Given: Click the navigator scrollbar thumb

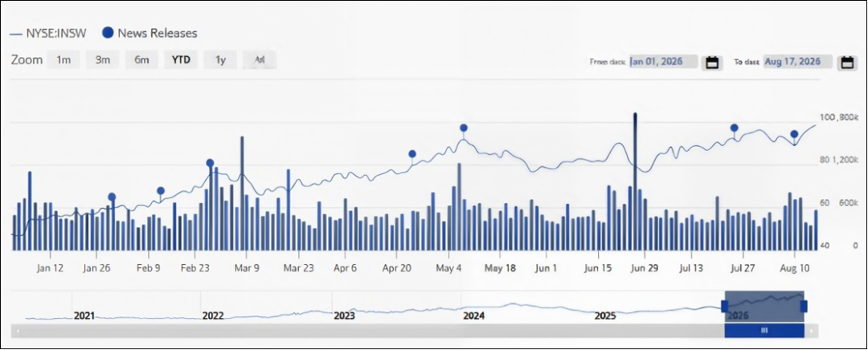Looking at the screenshot, I should 764,331.
